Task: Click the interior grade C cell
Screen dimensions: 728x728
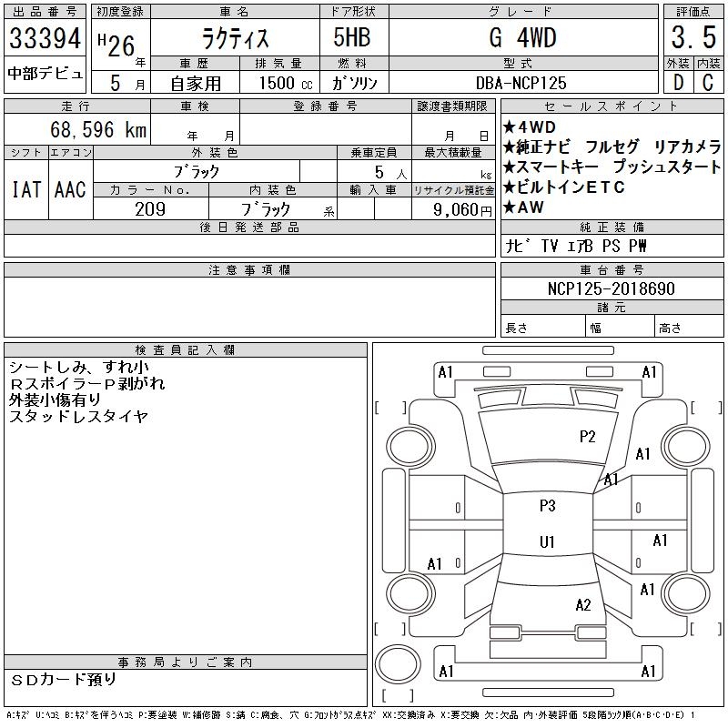Action: point(709,82)
